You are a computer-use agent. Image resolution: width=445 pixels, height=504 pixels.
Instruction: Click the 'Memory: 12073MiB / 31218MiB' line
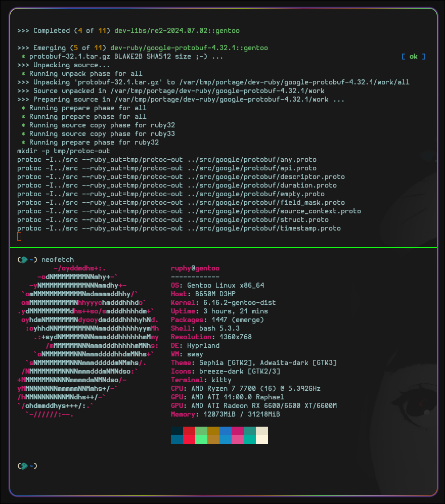[226, 415]
